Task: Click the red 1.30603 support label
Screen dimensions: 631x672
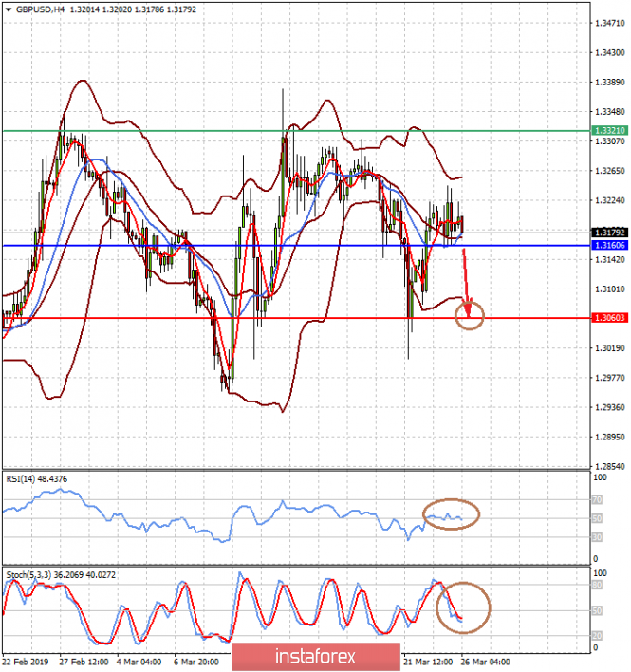Action: click(607, 318)
